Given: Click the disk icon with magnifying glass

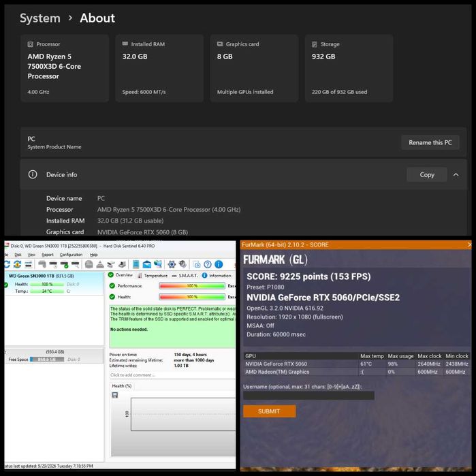Looking at the screenshot, I should (76, 264).
